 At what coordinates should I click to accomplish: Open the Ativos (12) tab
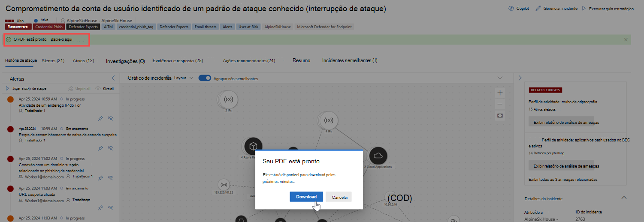click(83, 60)
